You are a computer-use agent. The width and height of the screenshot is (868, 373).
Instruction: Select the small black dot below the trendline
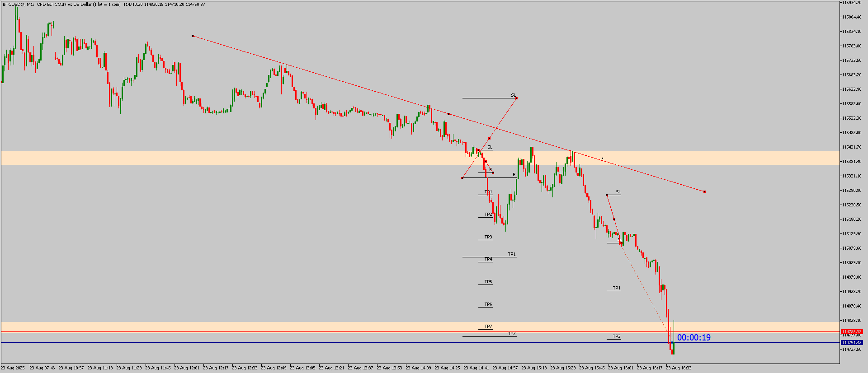pyautogui.click(x=602, y=159)
